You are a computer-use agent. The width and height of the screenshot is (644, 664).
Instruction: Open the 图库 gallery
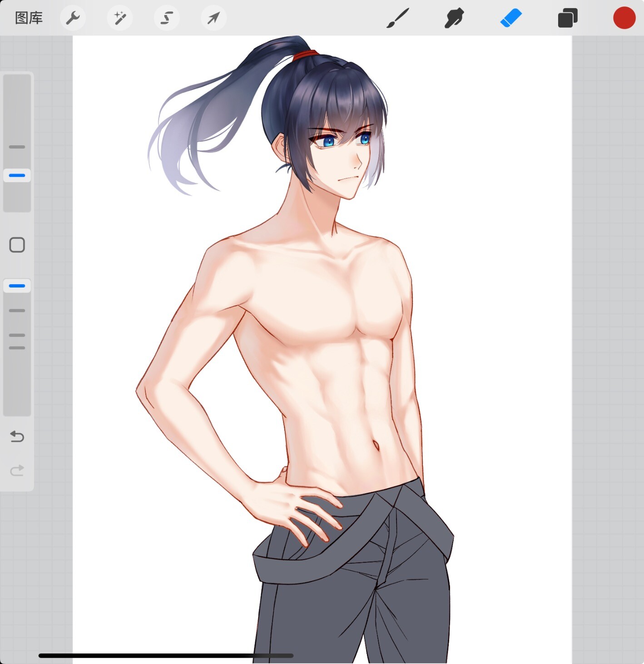pyautogui.click(x=29, y=18)
